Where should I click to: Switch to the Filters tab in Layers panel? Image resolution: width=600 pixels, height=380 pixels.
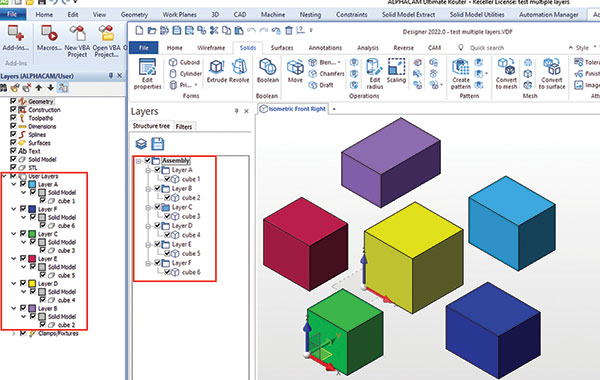click(184, 127)
